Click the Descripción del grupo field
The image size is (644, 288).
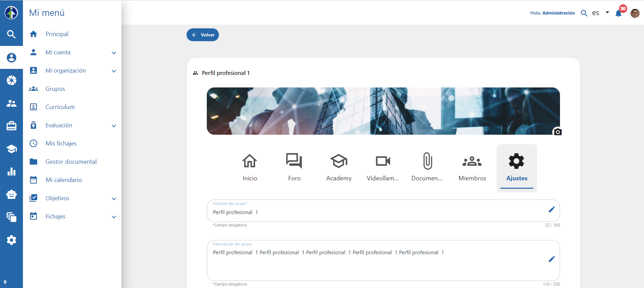tap(383, 260)
